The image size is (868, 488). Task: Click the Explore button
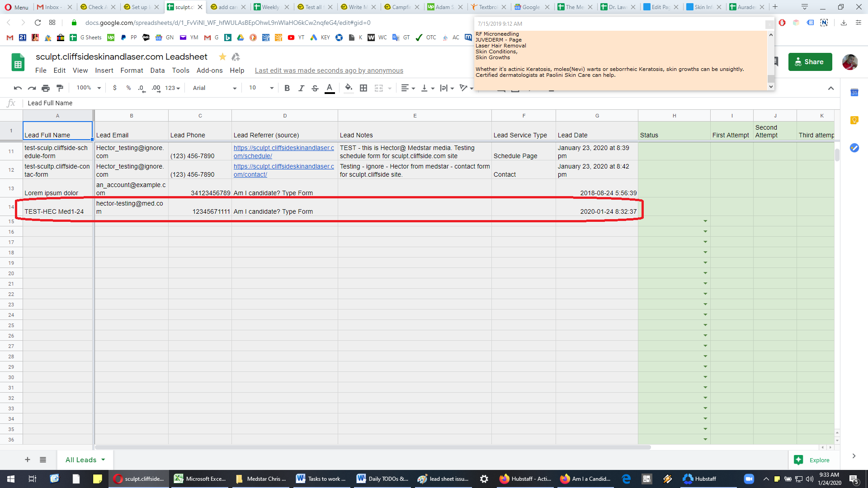(812, 460)
